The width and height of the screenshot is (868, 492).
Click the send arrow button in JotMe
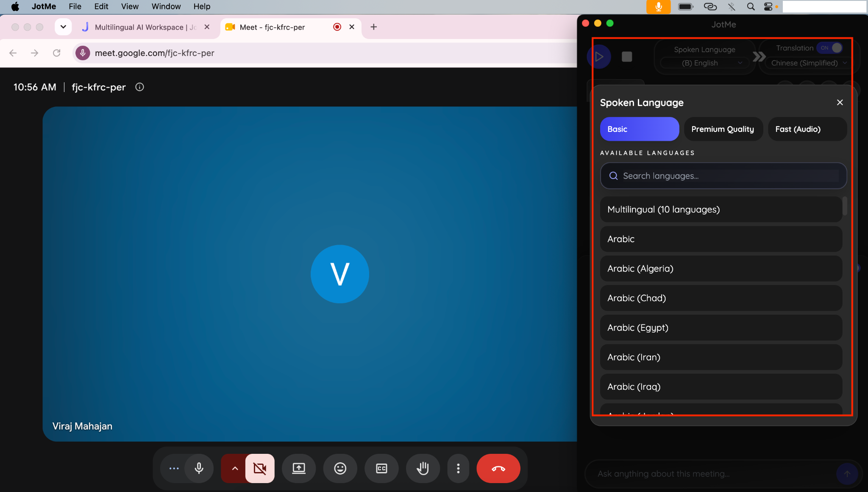(x=847, y=474)
